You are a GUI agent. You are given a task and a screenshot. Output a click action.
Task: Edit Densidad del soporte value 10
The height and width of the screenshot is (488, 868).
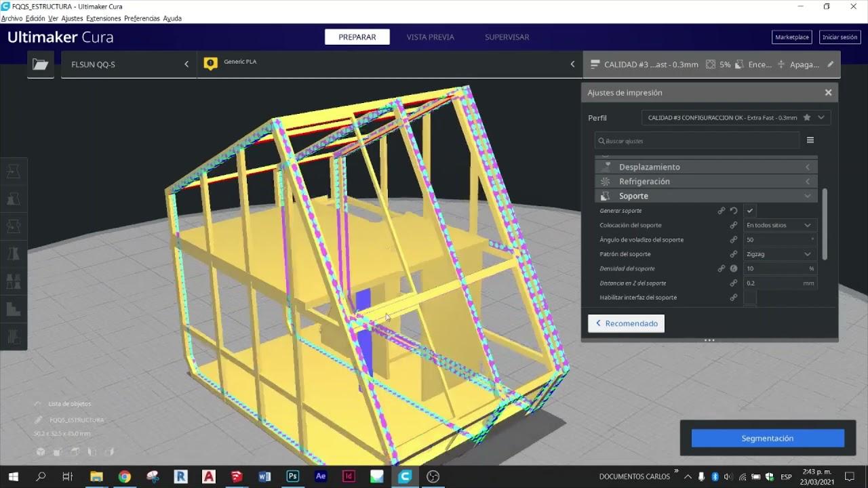click(780, 268)
